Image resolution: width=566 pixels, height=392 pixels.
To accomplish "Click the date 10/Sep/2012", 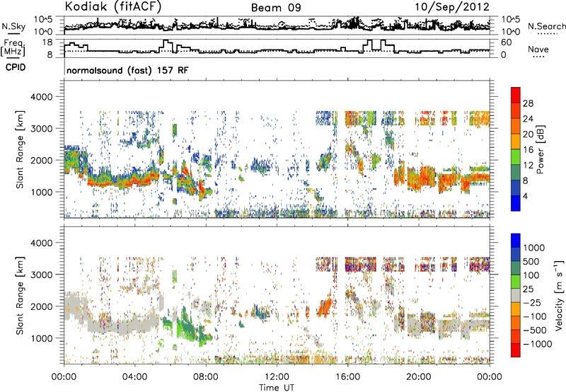I will coord(452,7).
